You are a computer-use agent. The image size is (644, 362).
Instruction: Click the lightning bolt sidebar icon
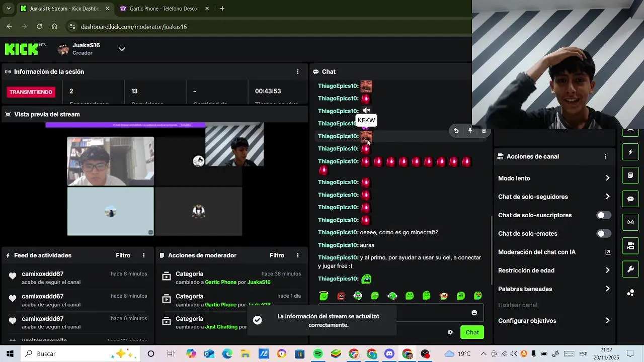click(630, 152)
